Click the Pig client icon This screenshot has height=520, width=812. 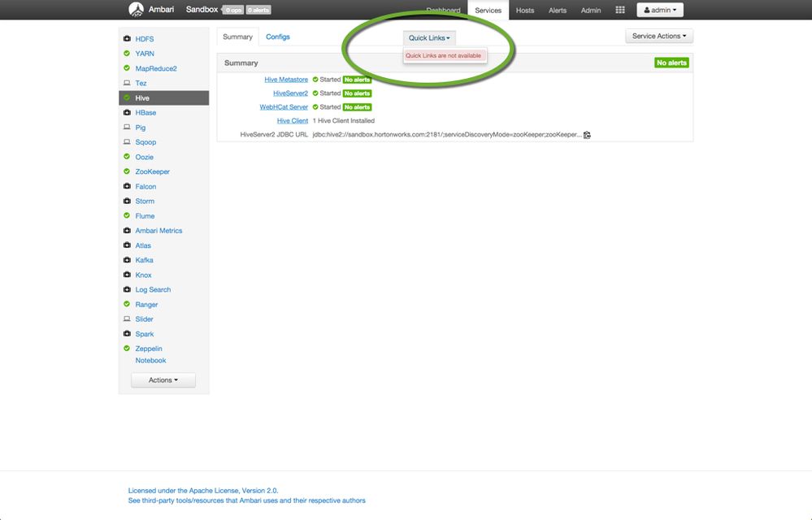pos(127,128)
